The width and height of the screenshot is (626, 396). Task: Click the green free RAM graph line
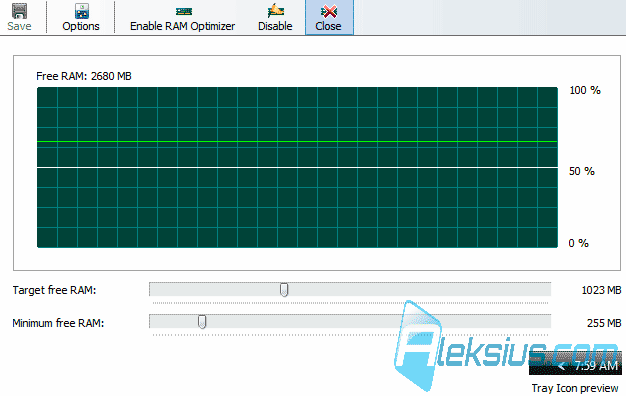pos(297,142)
